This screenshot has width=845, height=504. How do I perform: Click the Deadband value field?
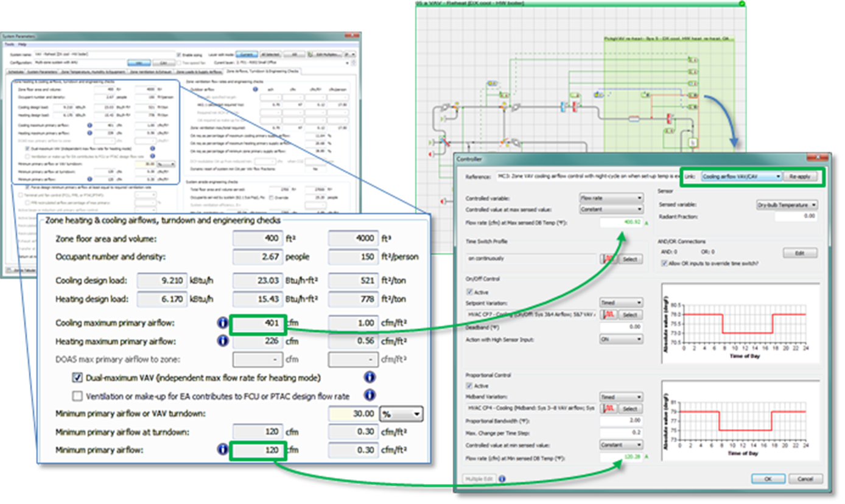621,327
